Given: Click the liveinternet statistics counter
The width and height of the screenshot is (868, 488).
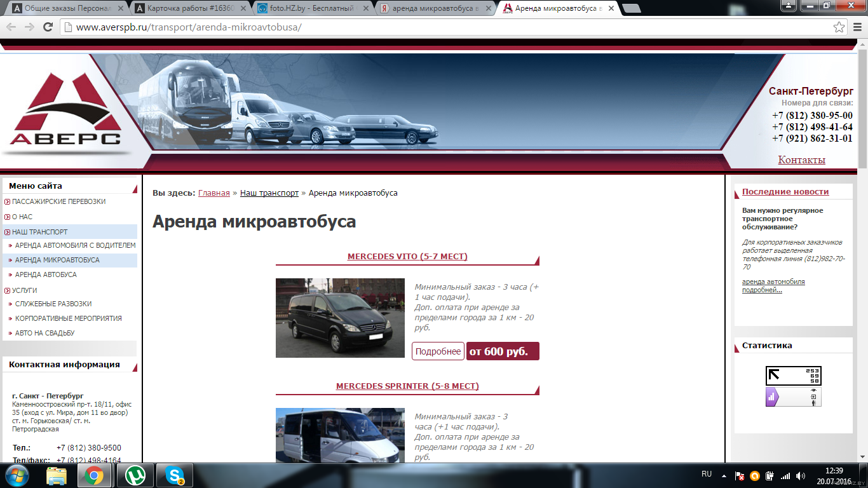Looking at the screenshot, I should coord(794,376).
